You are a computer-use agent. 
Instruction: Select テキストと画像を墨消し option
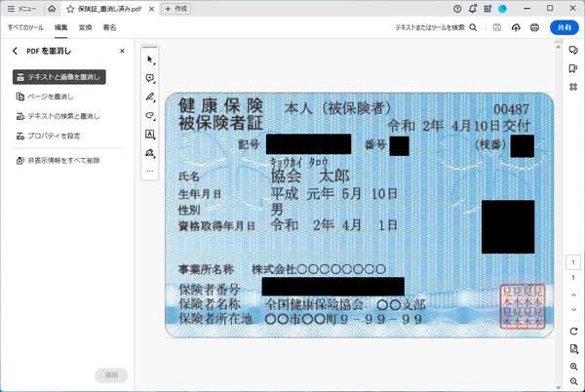59,77
